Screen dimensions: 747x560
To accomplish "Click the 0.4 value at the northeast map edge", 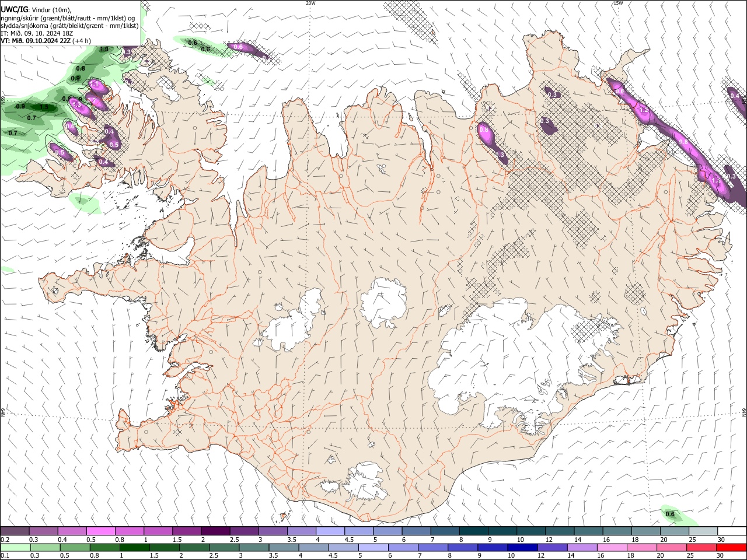I will click(x=735, y=96).
